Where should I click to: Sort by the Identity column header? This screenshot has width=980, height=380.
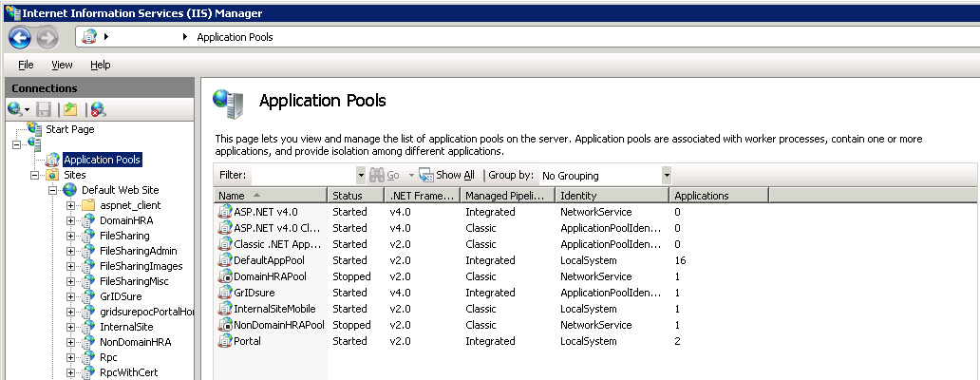coord(612,196)
